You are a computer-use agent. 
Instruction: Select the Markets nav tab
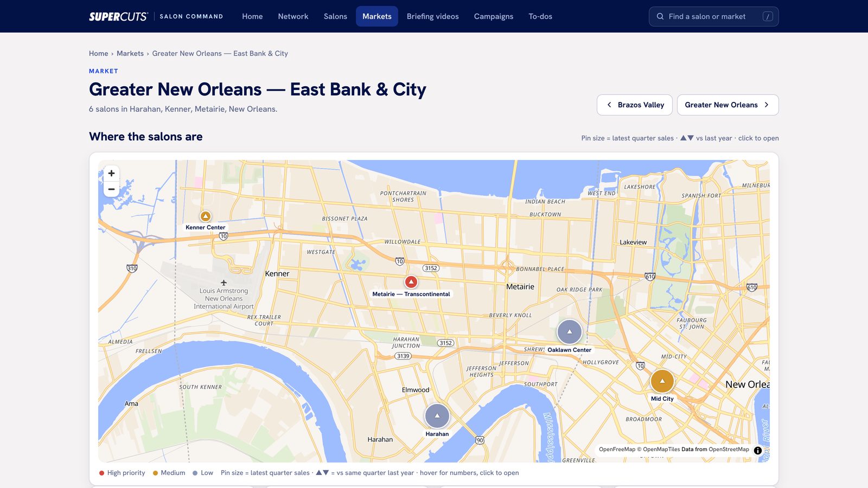coord(377,16)
